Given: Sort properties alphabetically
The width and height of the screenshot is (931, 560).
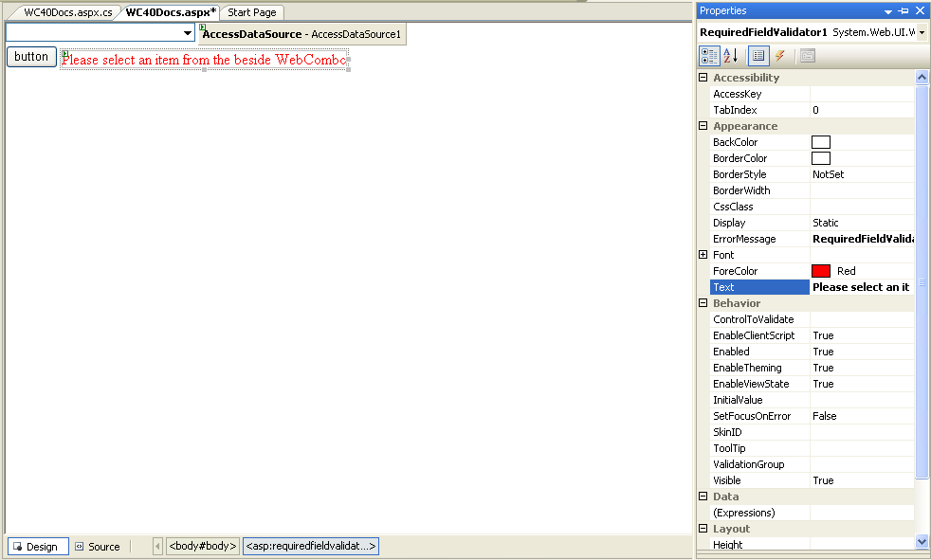Looking at the screenshot, I should pos(731,56).
